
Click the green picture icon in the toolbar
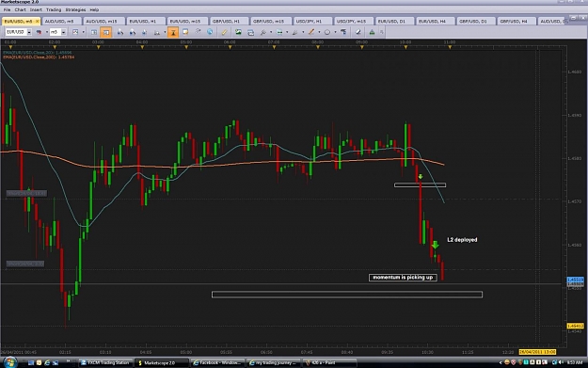click(239, 32)
